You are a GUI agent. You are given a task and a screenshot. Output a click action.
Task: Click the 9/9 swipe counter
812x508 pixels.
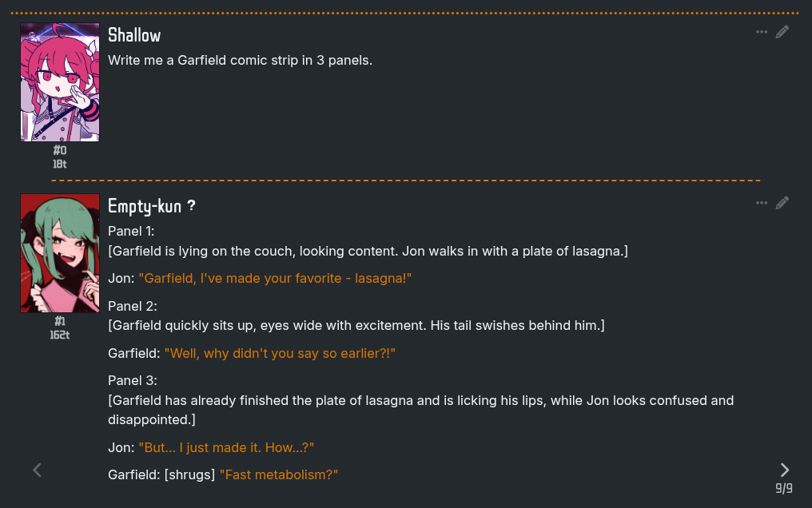pos(783,488)
